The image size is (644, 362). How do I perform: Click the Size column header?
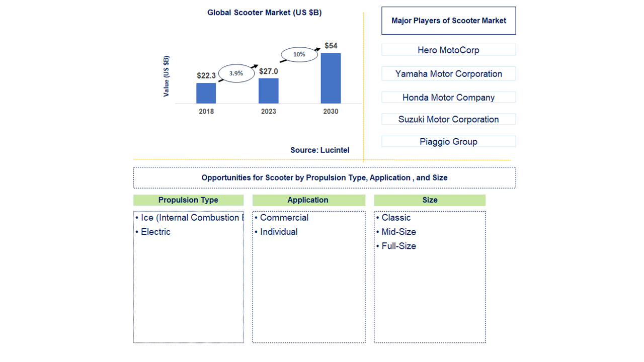tap(430, 200)
